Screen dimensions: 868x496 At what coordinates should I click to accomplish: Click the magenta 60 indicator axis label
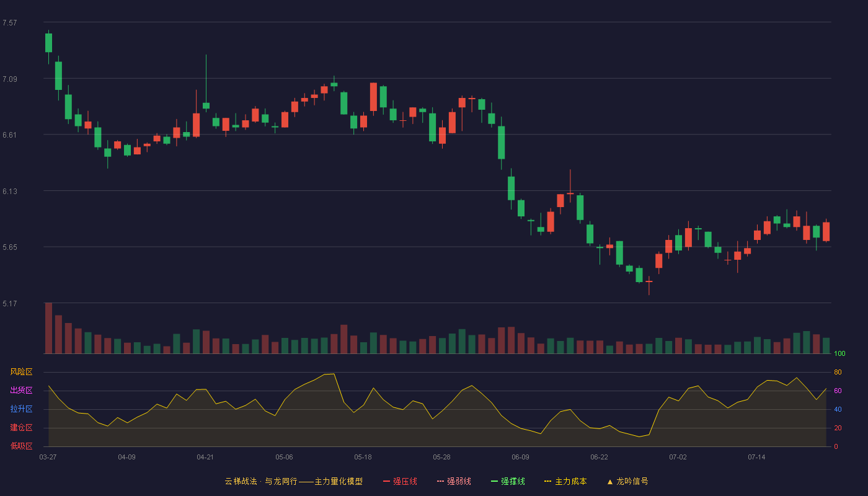838,391
